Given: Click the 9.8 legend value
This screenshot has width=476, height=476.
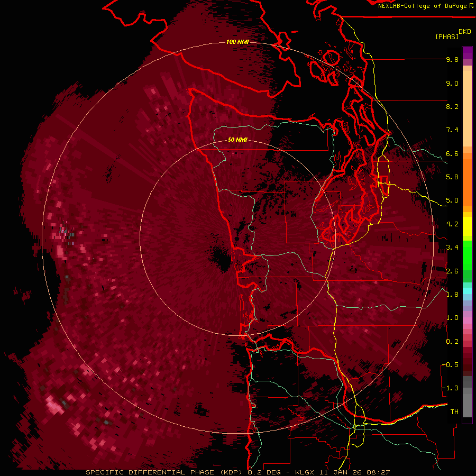Looking at the screenshot, I should (452, 59).
